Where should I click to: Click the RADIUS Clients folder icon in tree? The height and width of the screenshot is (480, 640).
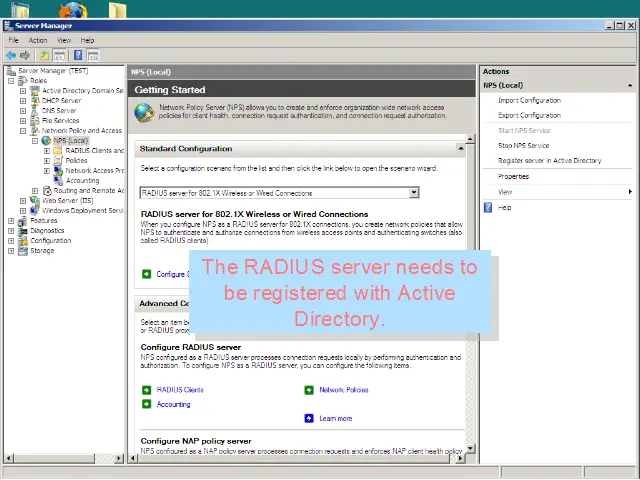[x=58, y=151]
